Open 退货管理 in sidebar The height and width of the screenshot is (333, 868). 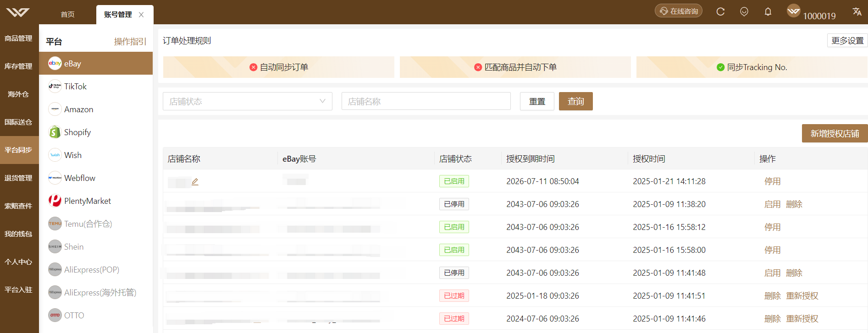click(18, 178)
